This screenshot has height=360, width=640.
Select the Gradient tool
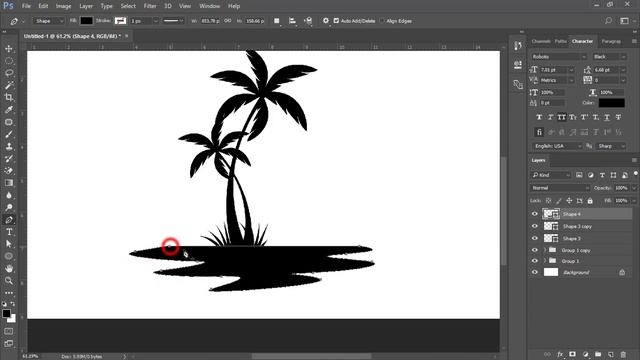(9, 183)
